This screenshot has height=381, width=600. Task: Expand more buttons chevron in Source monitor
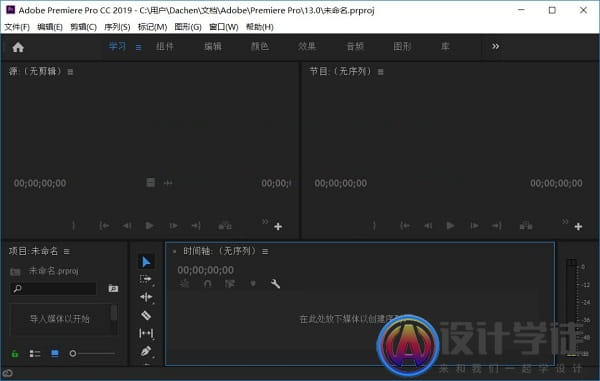coord(265,221)
